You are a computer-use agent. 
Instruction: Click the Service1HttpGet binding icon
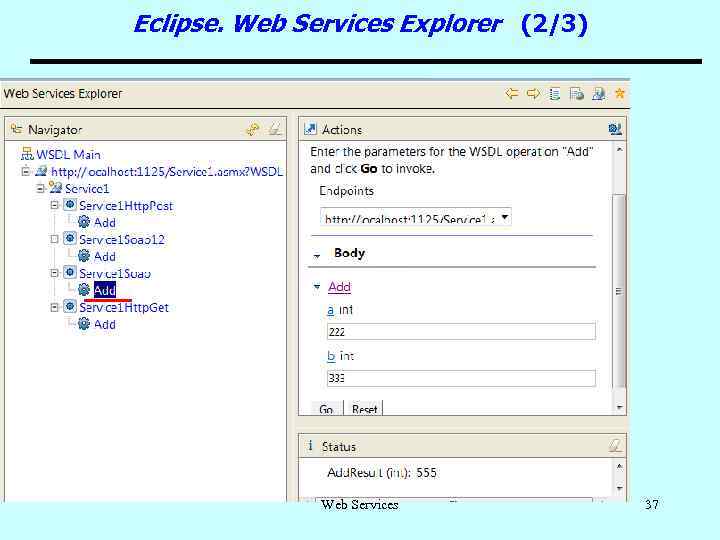70,306
